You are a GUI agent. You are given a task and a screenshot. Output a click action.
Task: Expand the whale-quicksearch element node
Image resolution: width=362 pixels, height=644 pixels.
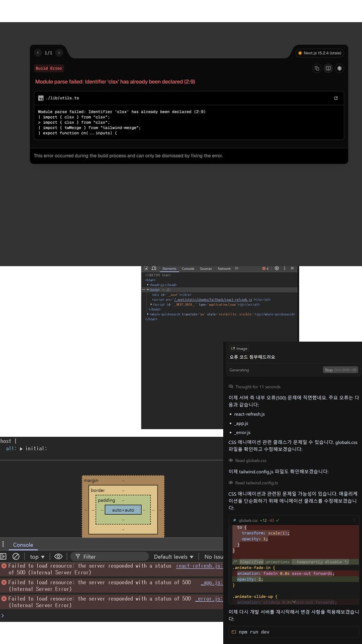pyautogui.click(x=148, y=314)
